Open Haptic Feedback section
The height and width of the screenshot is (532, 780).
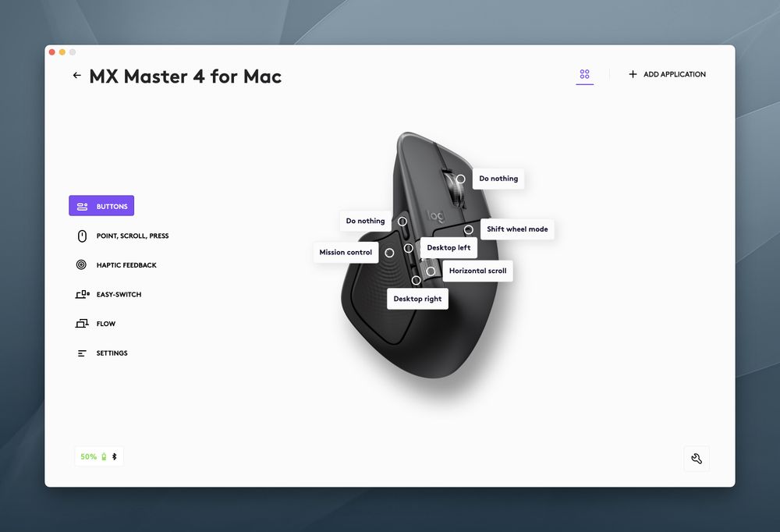pyautogui.click(x=116, y=264)
